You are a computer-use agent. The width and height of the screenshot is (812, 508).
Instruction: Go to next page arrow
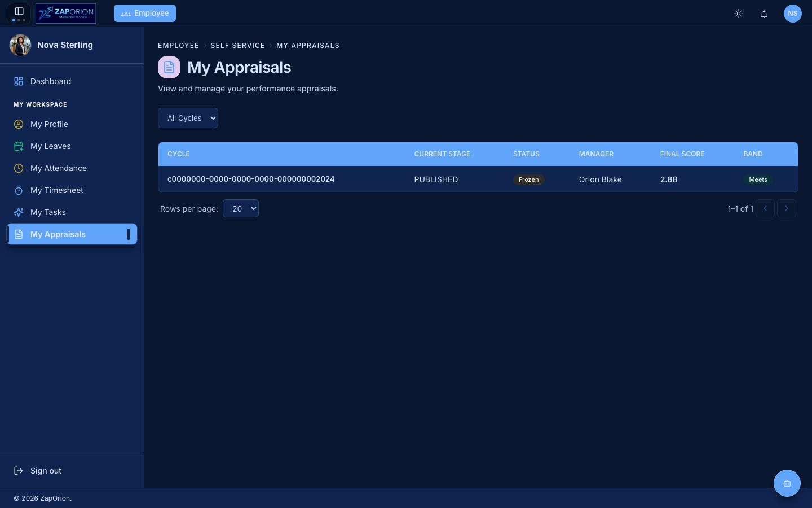pos(787,208)
